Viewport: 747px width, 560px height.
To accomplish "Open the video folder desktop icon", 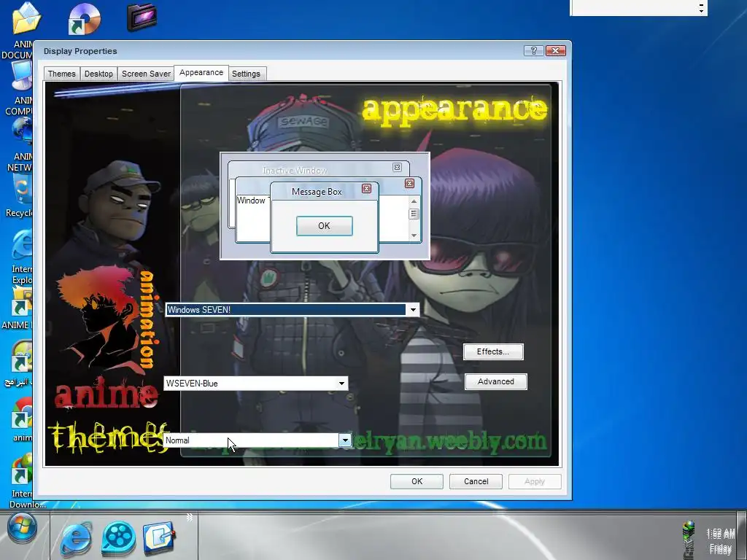I will 142,17.
